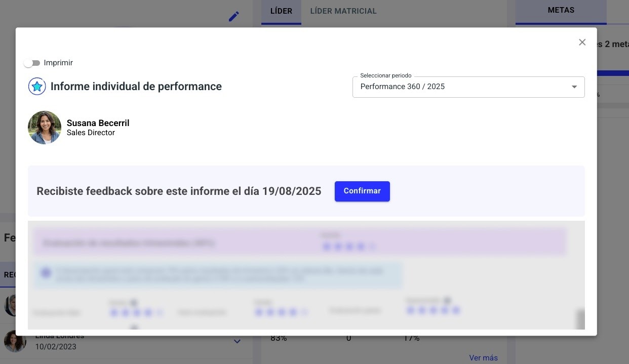Open the LÍDER MATRICIAL tab

point(343,11)
